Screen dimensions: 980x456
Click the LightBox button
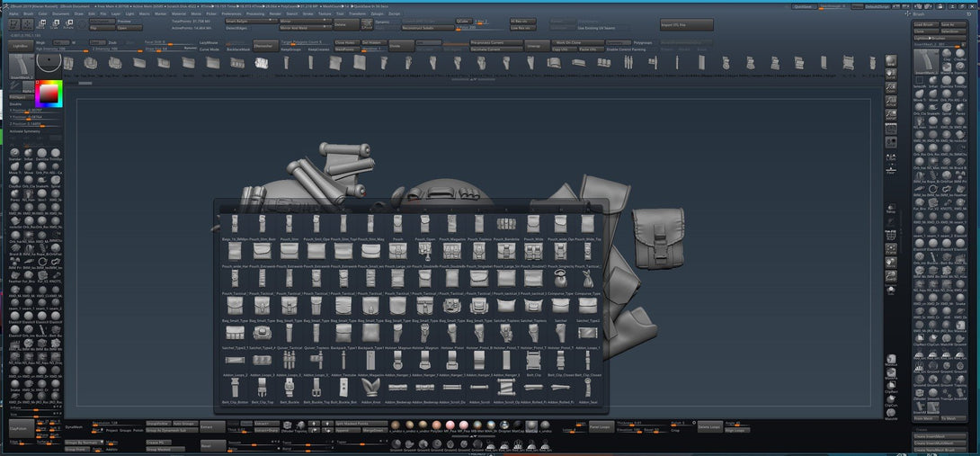pos(21,46)
